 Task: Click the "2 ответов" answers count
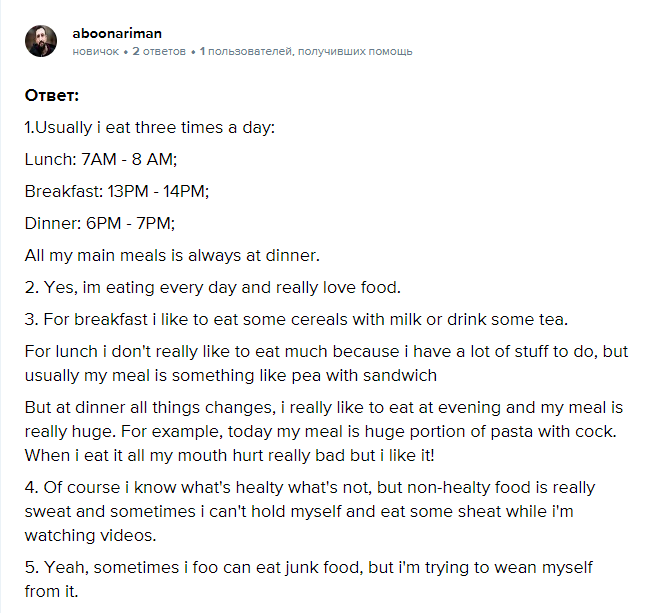(x=159, y=51)
